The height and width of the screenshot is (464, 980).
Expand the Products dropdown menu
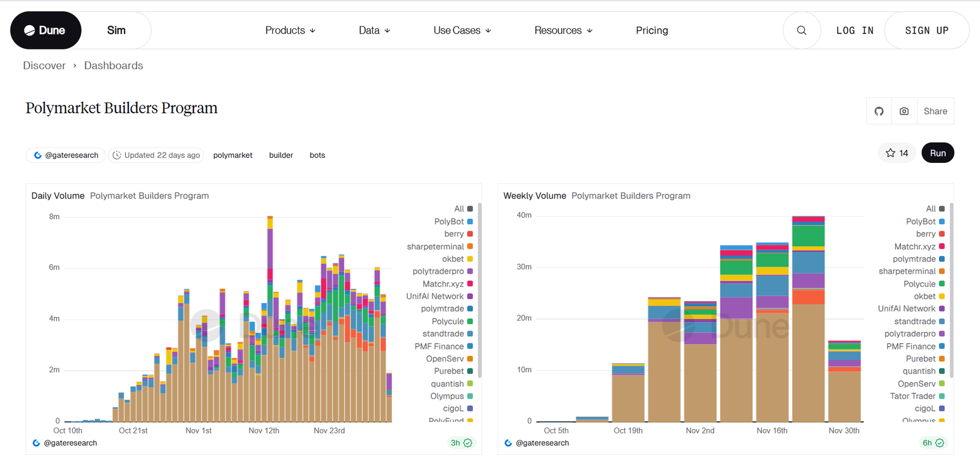coord(290,31)
